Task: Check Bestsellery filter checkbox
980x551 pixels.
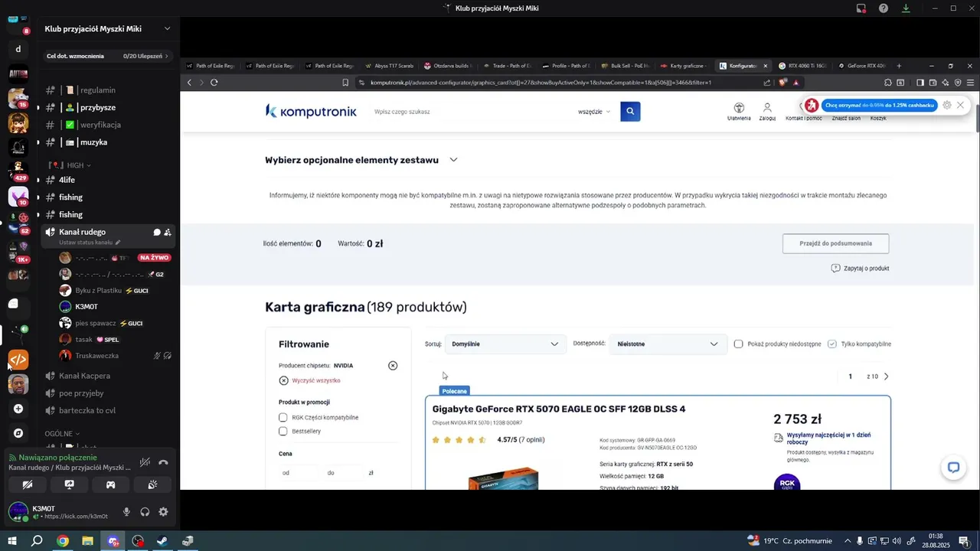Action: pos(283,432)
